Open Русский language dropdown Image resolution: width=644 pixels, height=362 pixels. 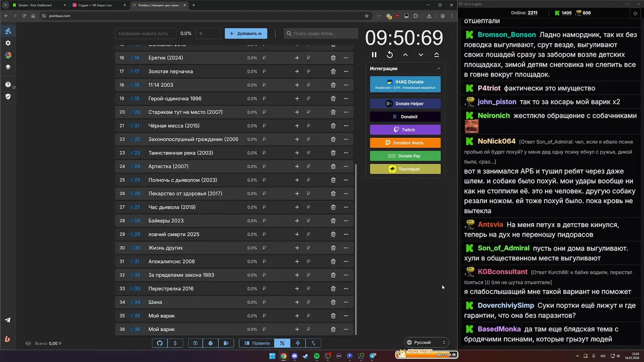coord(427,342)
